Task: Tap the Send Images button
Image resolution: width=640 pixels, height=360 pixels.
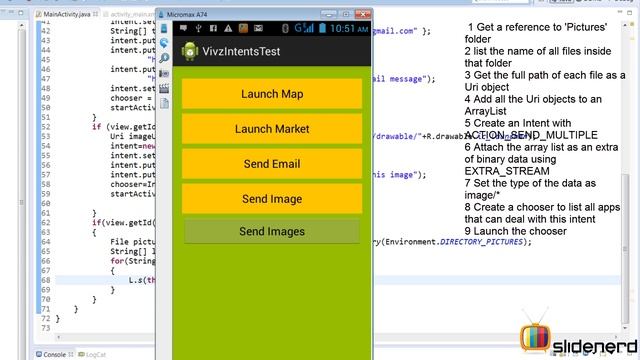Action: [272, 231]
